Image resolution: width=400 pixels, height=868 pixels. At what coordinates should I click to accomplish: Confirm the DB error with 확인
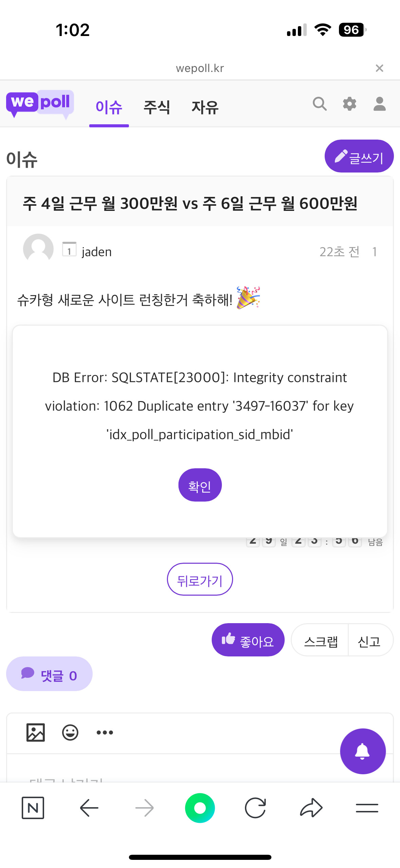200,485
